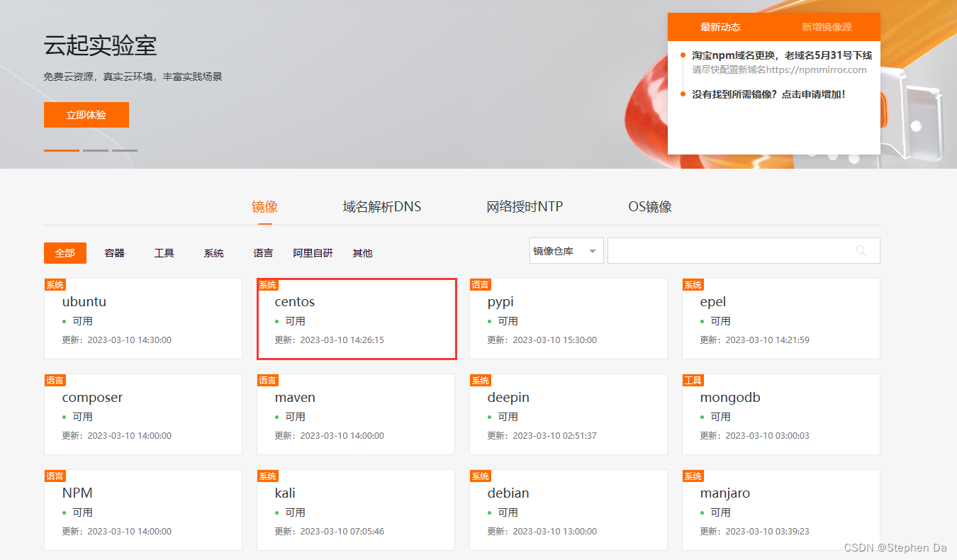Open the debian mirror card
The image size is (957, 560).
click(x=569, y=510)
